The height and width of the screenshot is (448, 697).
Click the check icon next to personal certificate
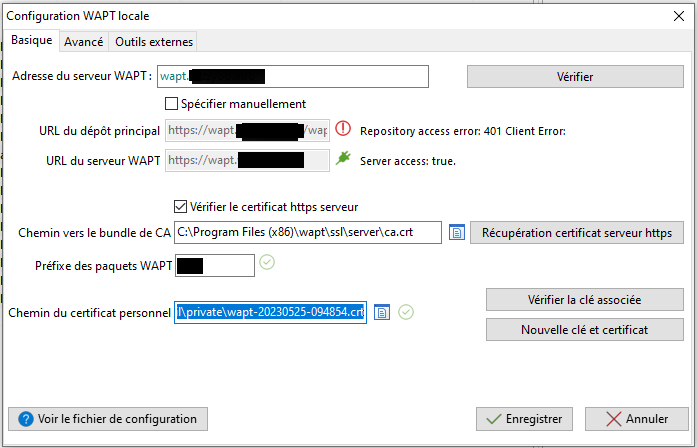pyautogui.click(x=405, y=312)
